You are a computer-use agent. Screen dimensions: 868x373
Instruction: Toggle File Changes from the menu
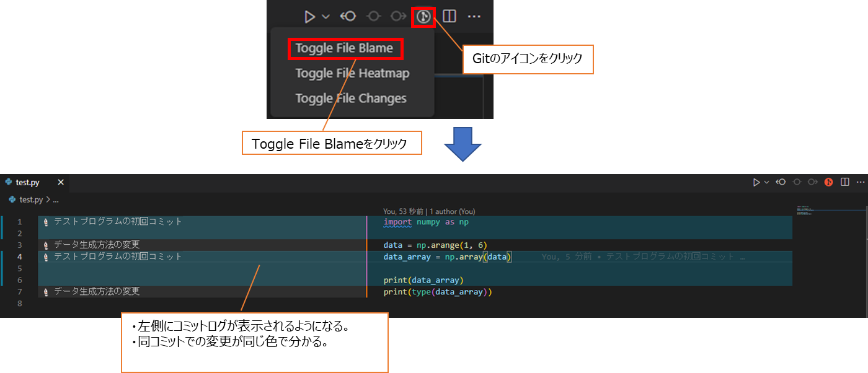pos(351,98)
